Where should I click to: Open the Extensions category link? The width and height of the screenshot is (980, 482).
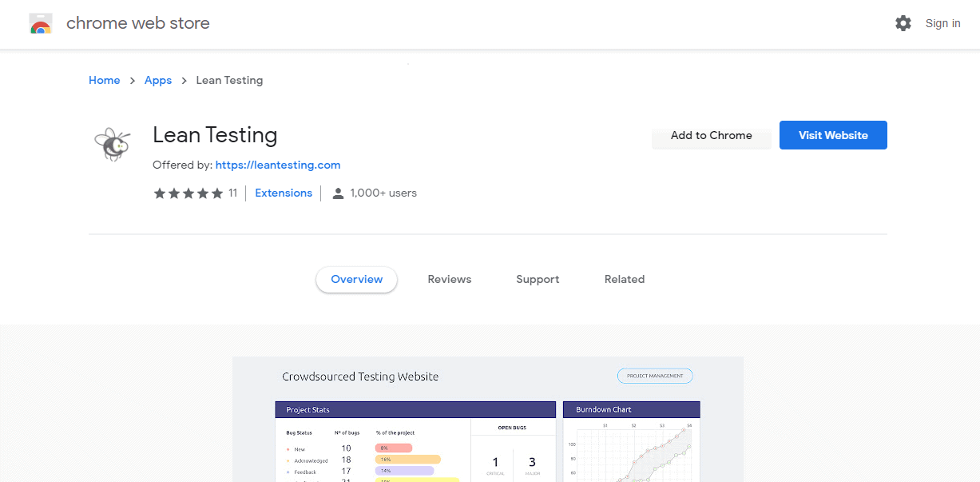click(x=284, y=193)
